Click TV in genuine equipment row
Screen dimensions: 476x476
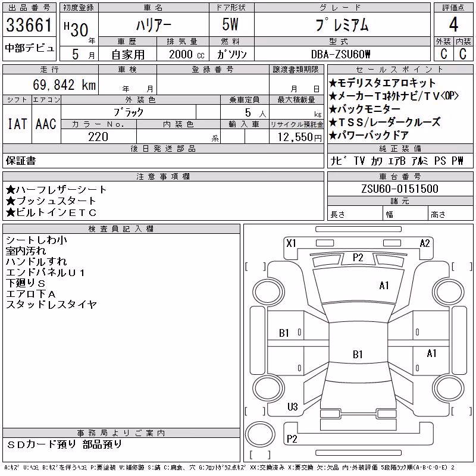[x=359, y=161]
